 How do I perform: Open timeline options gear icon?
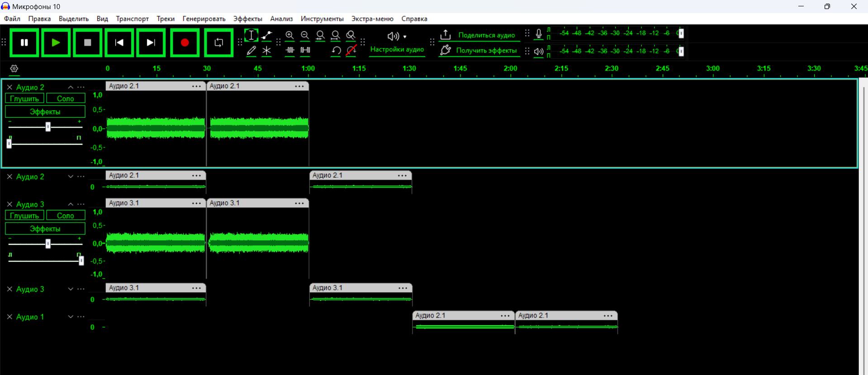click(14, 69)
